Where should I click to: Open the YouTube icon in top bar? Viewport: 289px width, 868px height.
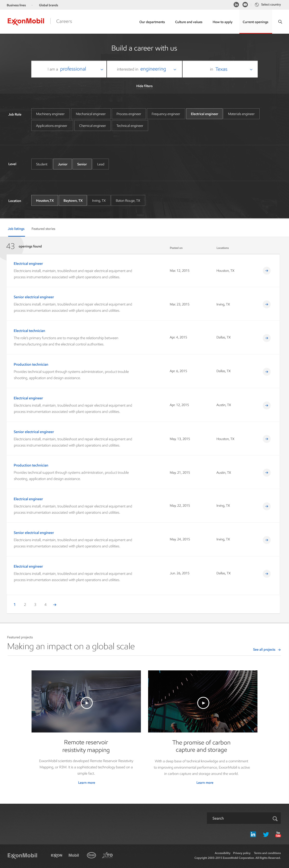tap(245, 5)
